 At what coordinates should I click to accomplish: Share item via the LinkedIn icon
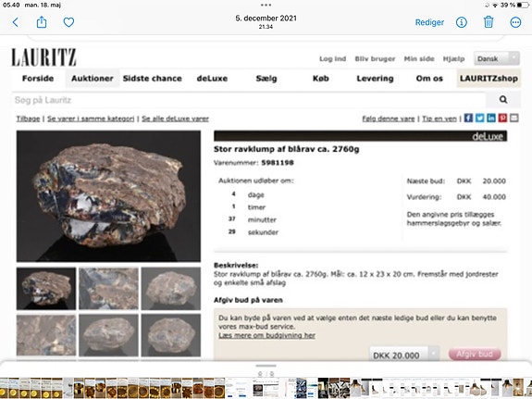[x=491, y=118]
